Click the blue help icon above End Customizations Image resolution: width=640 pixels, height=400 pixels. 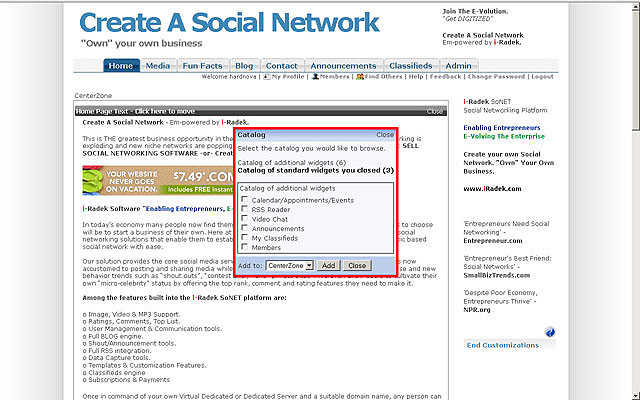coord(550,332)
